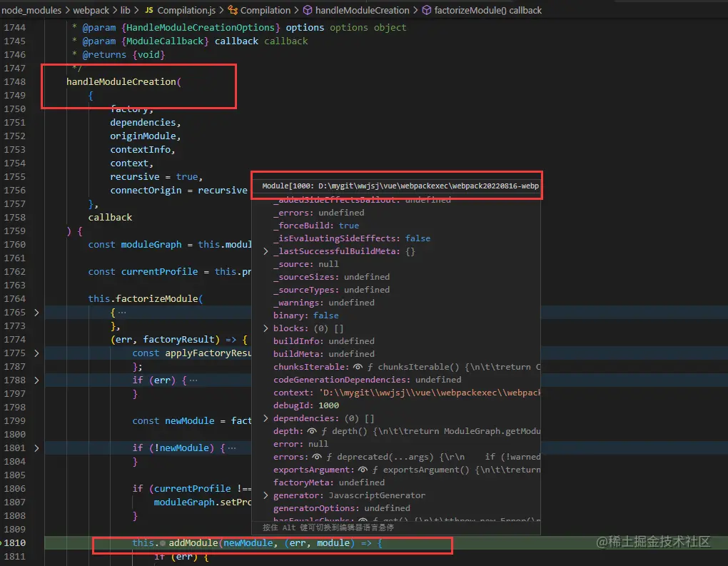Click the JS file icon in breadcrumb

[149, 10]
